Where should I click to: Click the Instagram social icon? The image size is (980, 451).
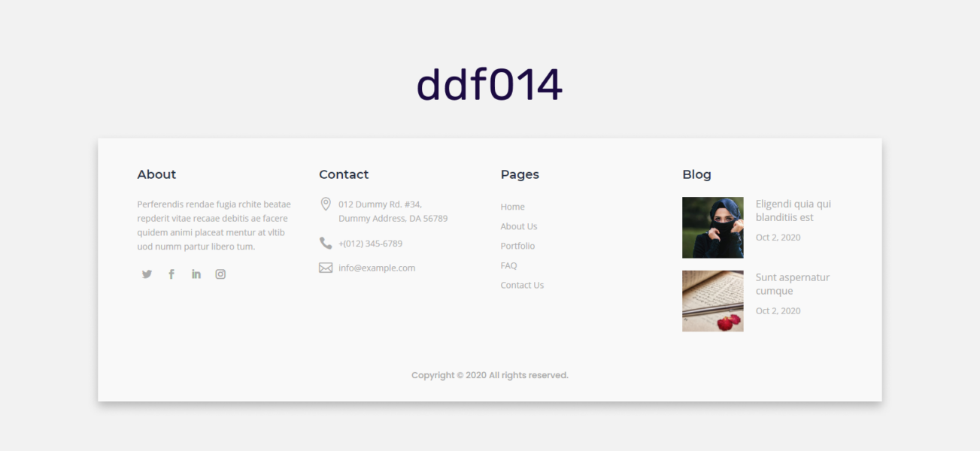click(220, 274)
